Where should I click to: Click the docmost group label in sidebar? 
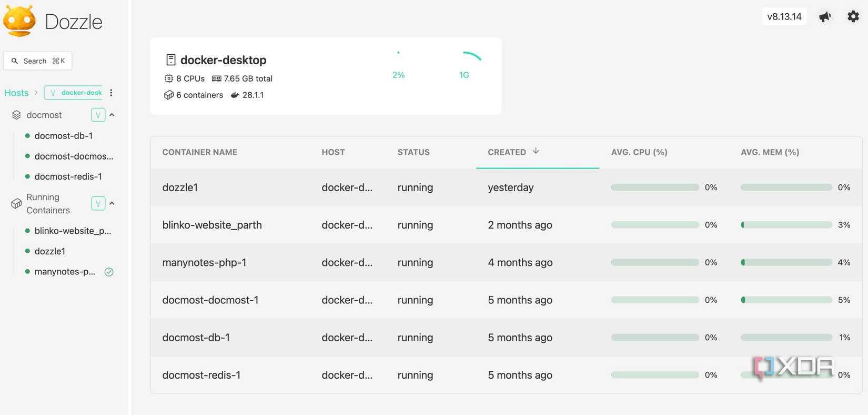[44, 115]
